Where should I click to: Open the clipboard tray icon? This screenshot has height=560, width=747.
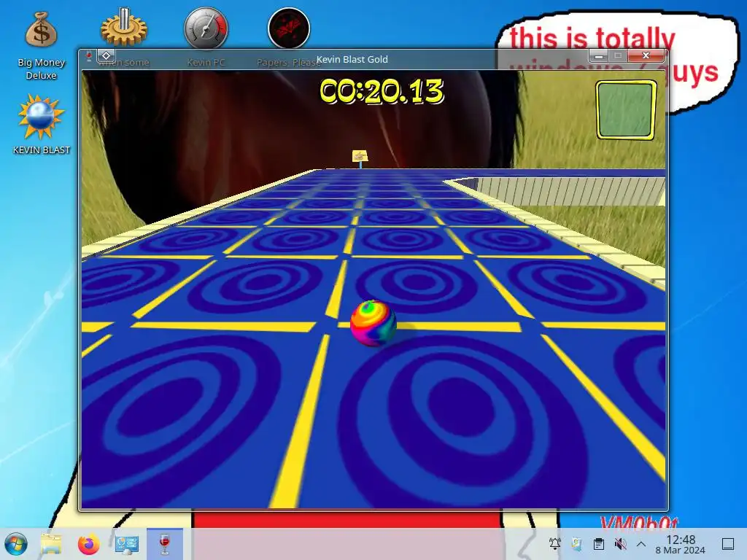pos(599,544)
